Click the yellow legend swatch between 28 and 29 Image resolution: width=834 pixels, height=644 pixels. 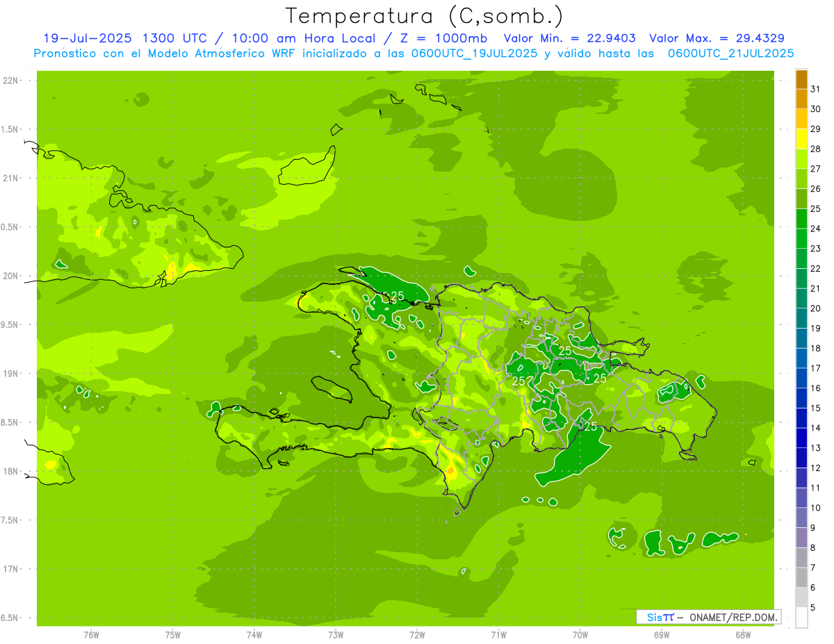click(801, 139)
